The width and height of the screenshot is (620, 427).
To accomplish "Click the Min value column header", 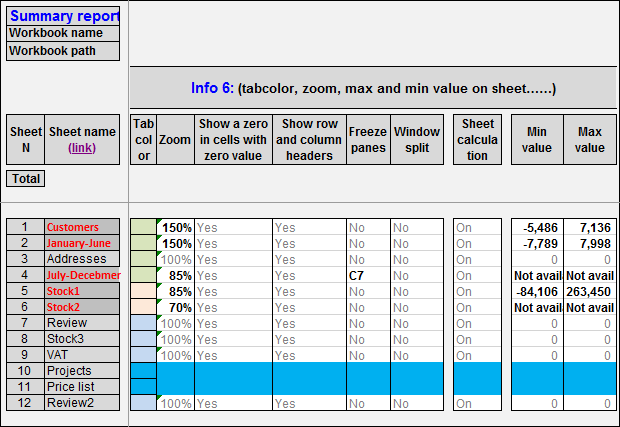I will pos(537,140).
